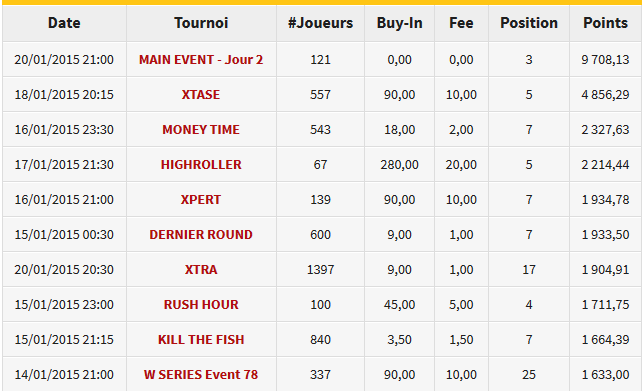The height and width of the screenshot is (391, 644).
Task: Click the Fee column header
Action: [461, 23]
